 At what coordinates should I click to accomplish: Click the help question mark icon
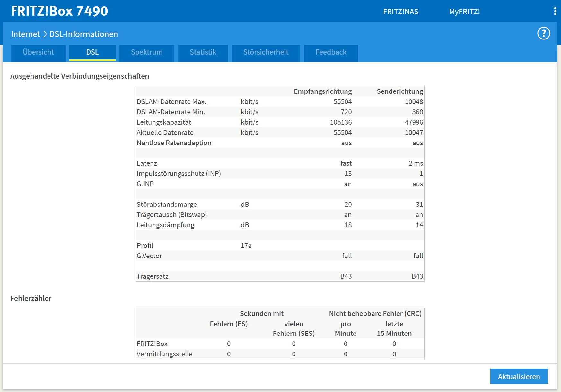(543, 33)
